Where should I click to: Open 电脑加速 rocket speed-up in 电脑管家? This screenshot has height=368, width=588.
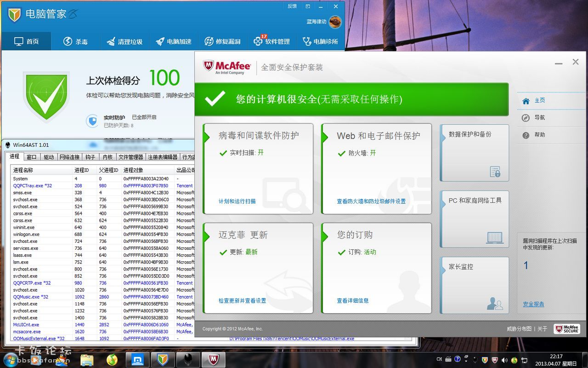point(174,41)
